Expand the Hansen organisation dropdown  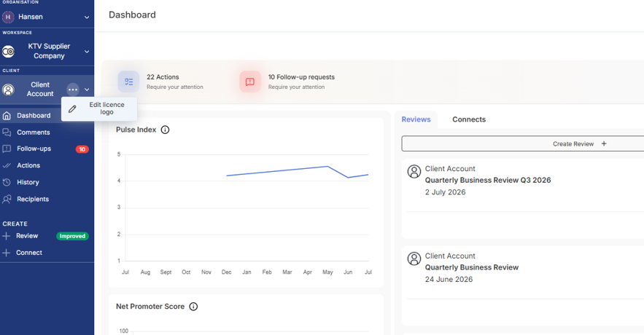pos(87,17)
